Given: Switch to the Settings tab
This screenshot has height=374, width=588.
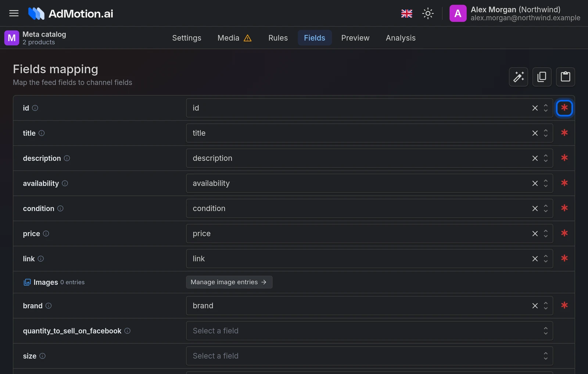Looking at the screenshot, I should (x=187, y=38).
